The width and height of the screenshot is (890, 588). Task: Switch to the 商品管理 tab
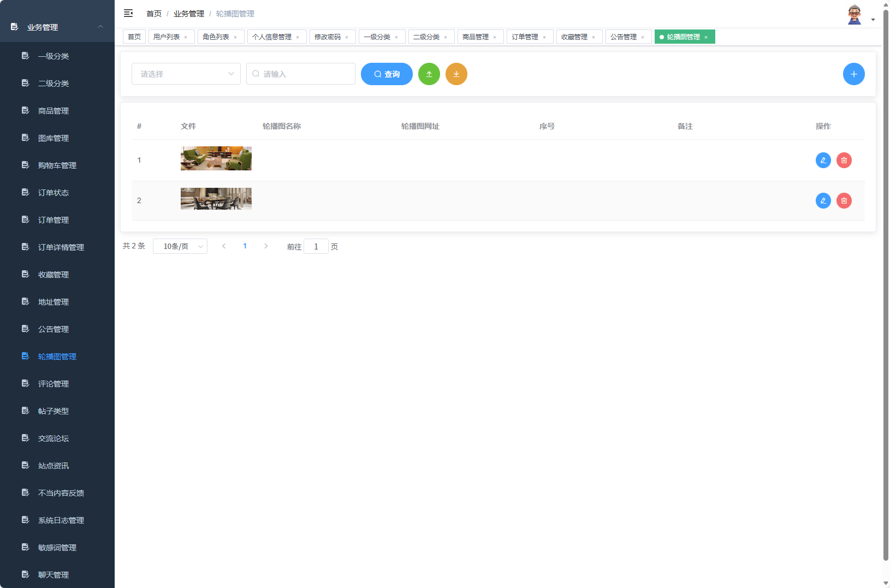(476, 37)
